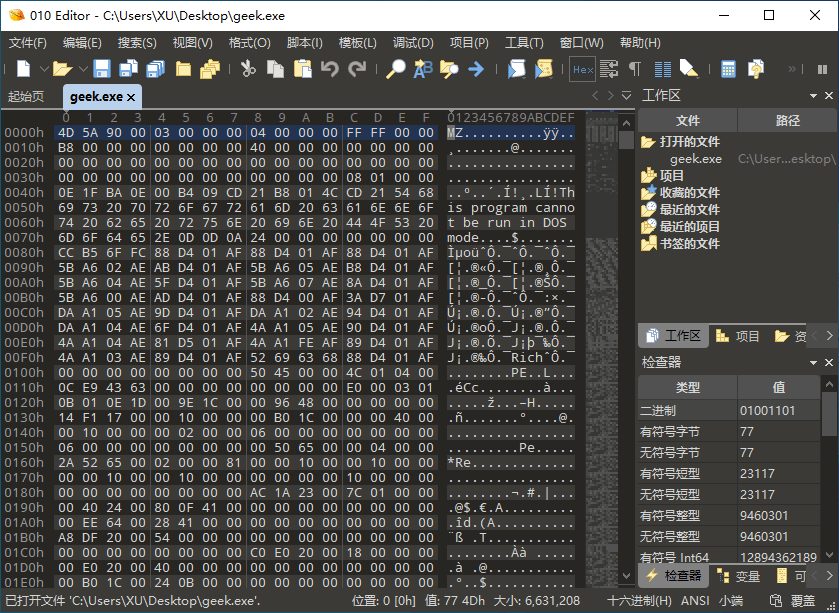Click the Paste clipboard icon
The image size is (839, 613).
point(302,69)
